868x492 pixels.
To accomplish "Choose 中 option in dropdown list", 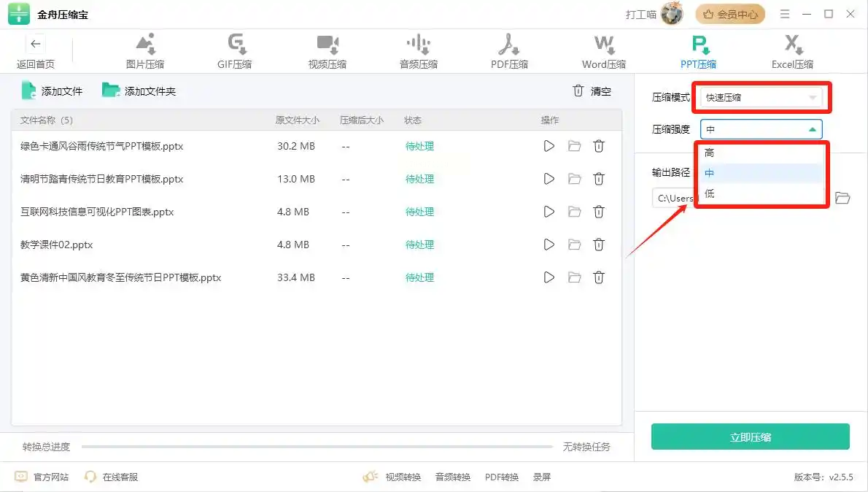I will coord(762,173).
